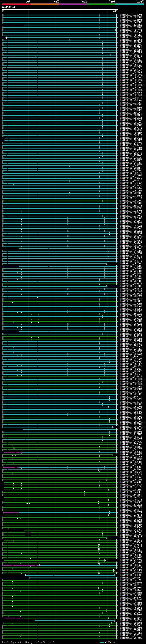Click the white query sequence bar
This screenshot has width=146, height=644.
(x=60, y=9)
